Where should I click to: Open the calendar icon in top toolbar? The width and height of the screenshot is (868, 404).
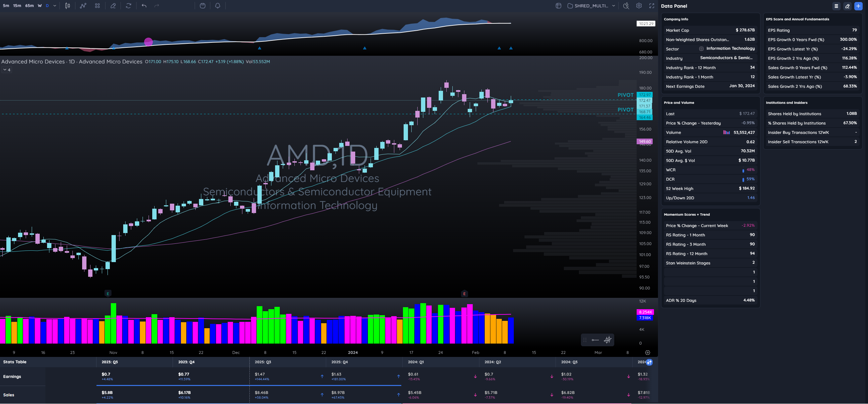[203, 6]
